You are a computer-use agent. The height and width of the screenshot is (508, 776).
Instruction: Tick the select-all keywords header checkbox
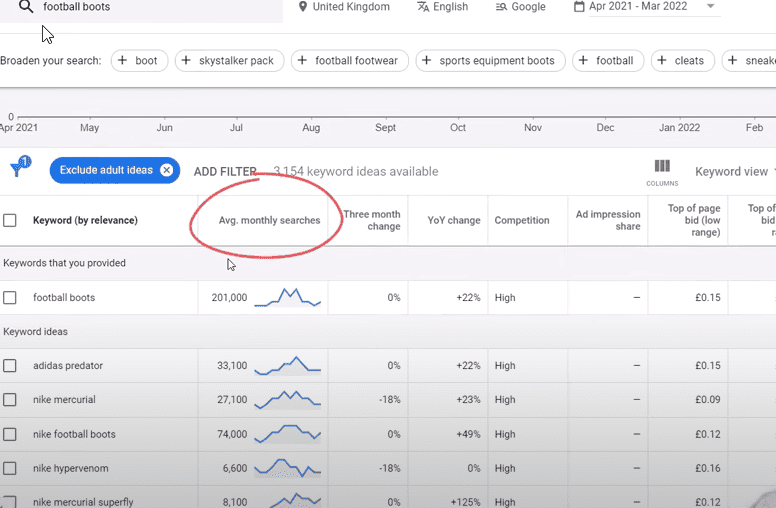[10, 220]
